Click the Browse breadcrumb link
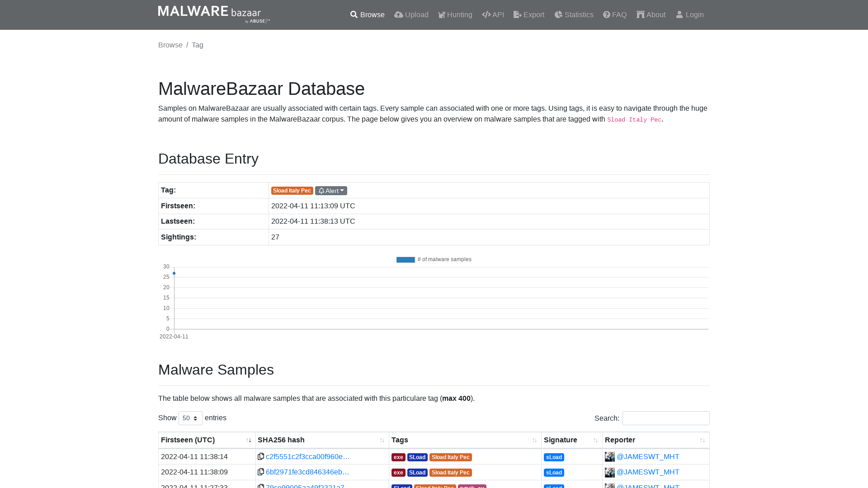The height and width of the screenshot is (488, 868). click(x=170, y=45)
